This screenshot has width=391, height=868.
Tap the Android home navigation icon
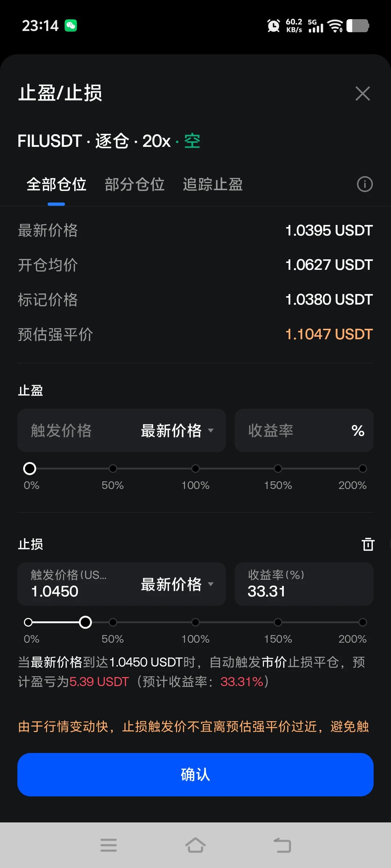click(x=195, y=846)
